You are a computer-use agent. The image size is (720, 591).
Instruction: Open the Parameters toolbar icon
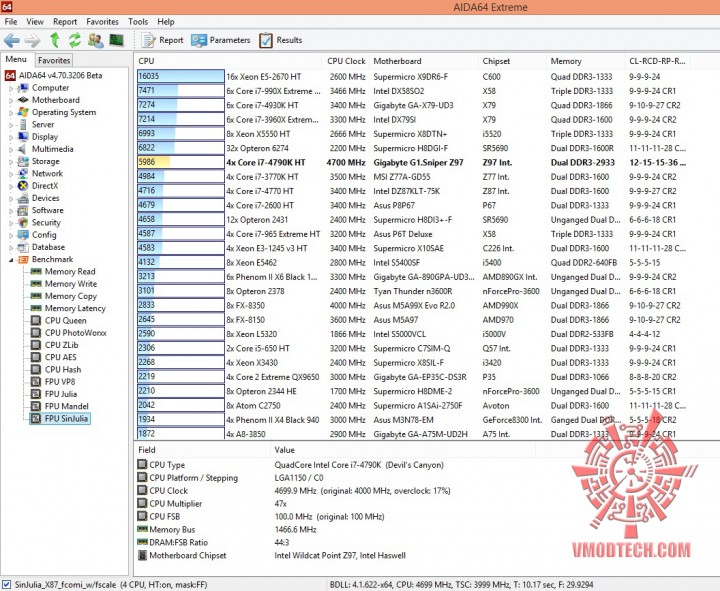tap(199, 40)
